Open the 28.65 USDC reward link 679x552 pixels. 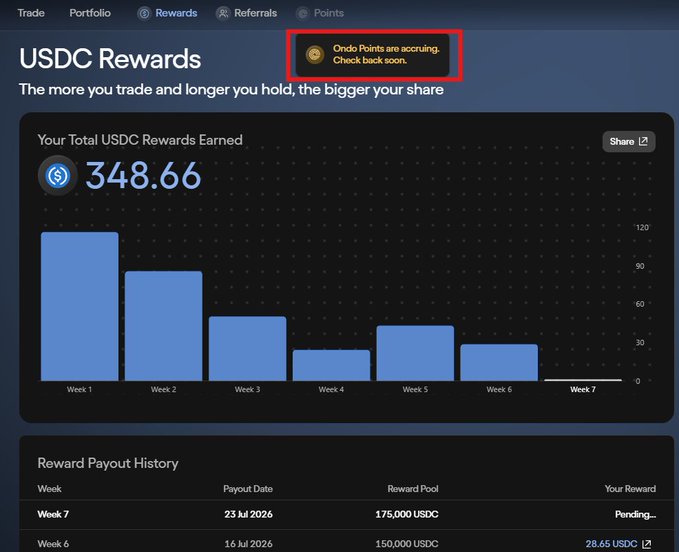pos(611,544)
